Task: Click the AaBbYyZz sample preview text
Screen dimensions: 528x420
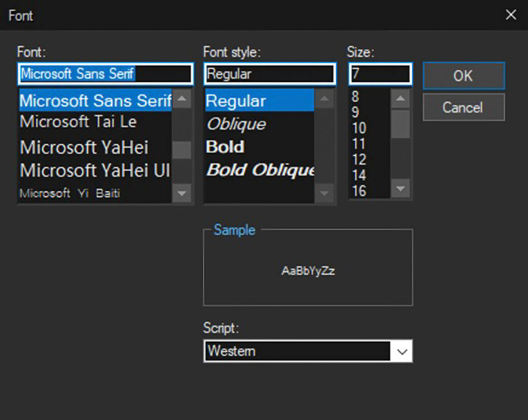Action: click(x=308, y=271)
